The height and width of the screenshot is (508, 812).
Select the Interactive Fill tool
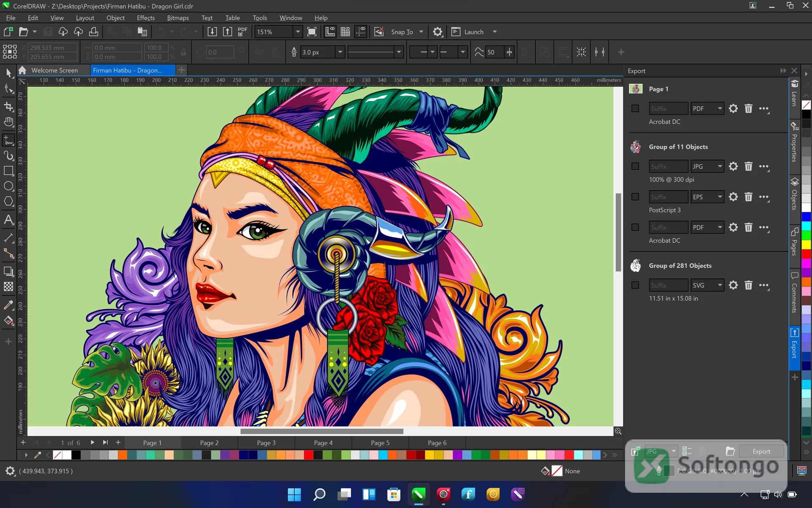(x=8, y=320)
